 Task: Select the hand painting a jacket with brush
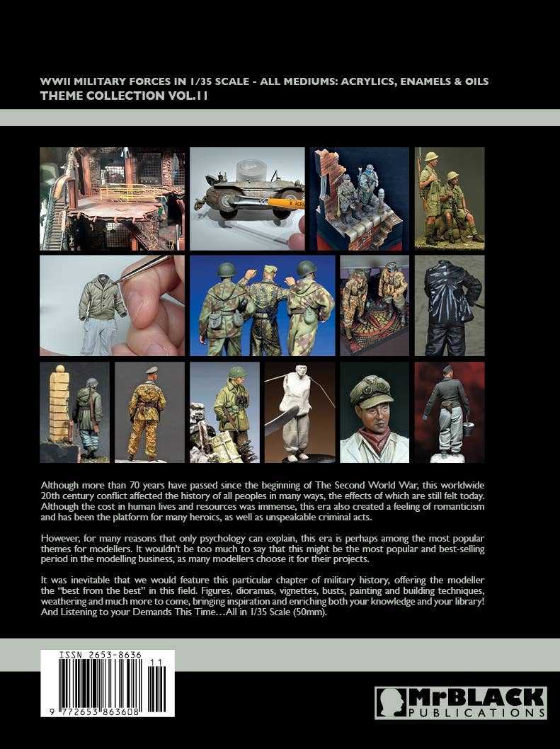point(112,305)
